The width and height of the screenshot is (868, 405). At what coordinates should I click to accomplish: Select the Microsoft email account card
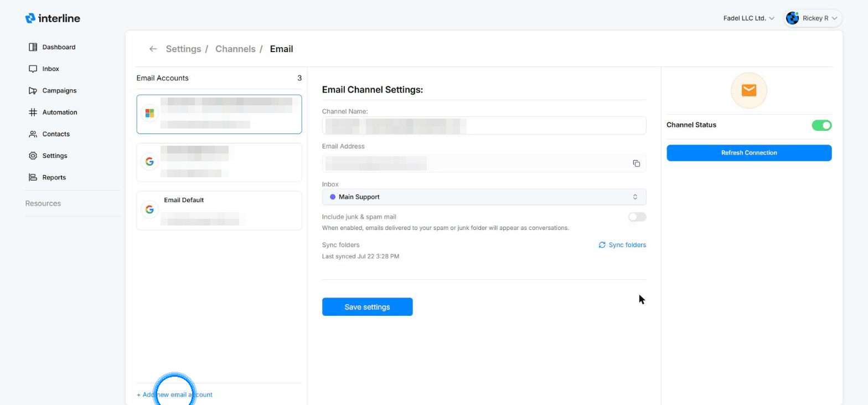click(219, 114)
